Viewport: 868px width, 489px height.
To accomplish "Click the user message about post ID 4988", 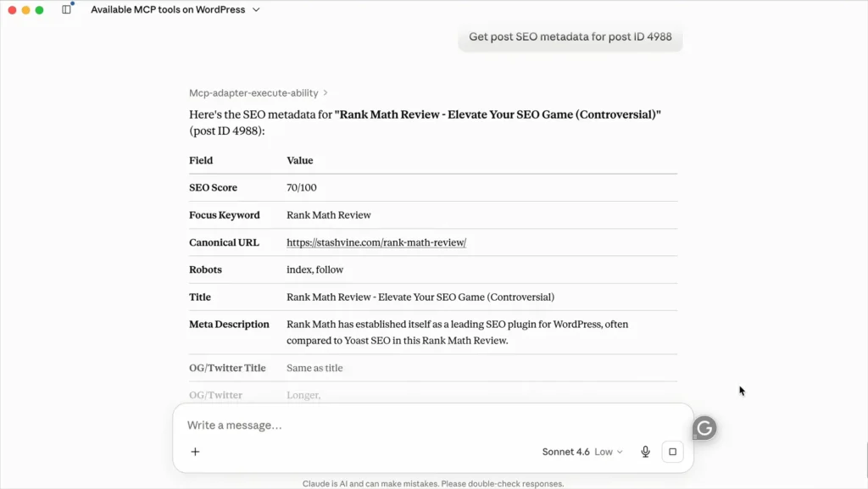I will [x=570, y=36].
